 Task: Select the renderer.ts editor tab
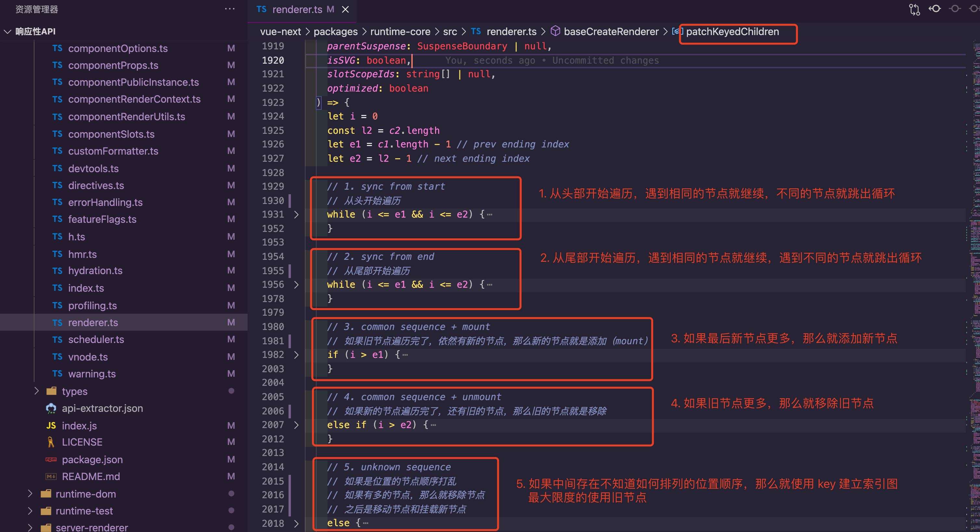tap(297, 9)
